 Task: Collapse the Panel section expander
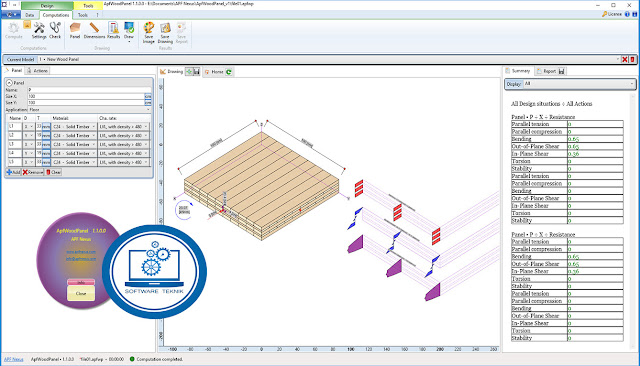9,83
